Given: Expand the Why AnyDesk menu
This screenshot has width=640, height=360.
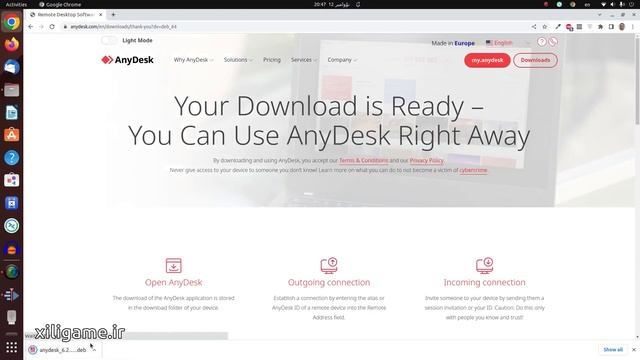Looking at the screenshot, I should coord(193,60).
